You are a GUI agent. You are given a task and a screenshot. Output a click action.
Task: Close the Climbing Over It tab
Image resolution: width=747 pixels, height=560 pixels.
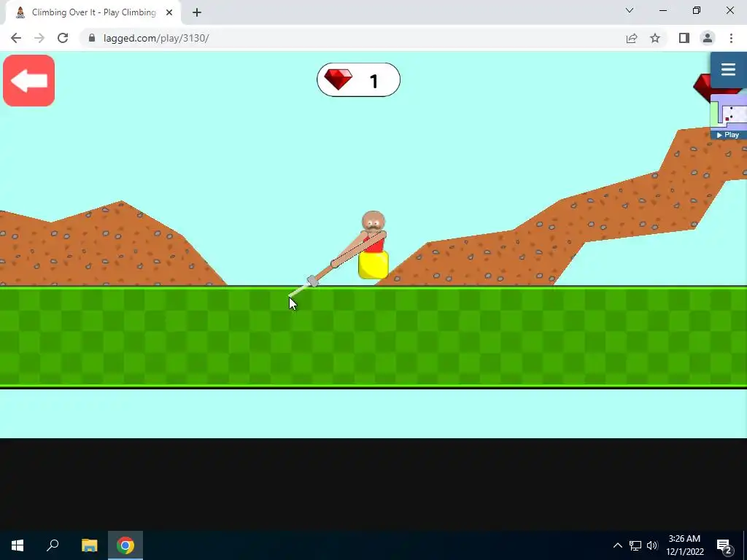tap(169, 12)
